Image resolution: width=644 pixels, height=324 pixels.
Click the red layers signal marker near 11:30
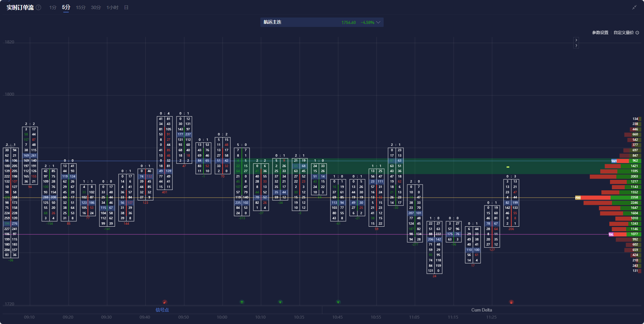511,302
